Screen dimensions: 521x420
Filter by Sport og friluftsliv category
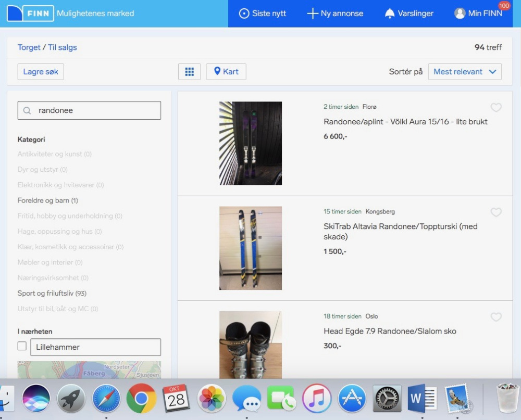(x=52, y=294)
